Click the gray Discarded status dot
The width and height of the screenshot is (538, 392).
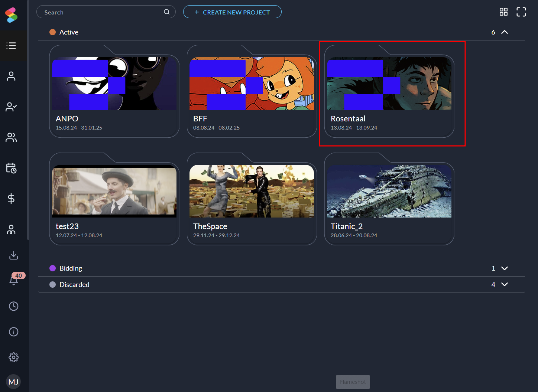(53, 285)
